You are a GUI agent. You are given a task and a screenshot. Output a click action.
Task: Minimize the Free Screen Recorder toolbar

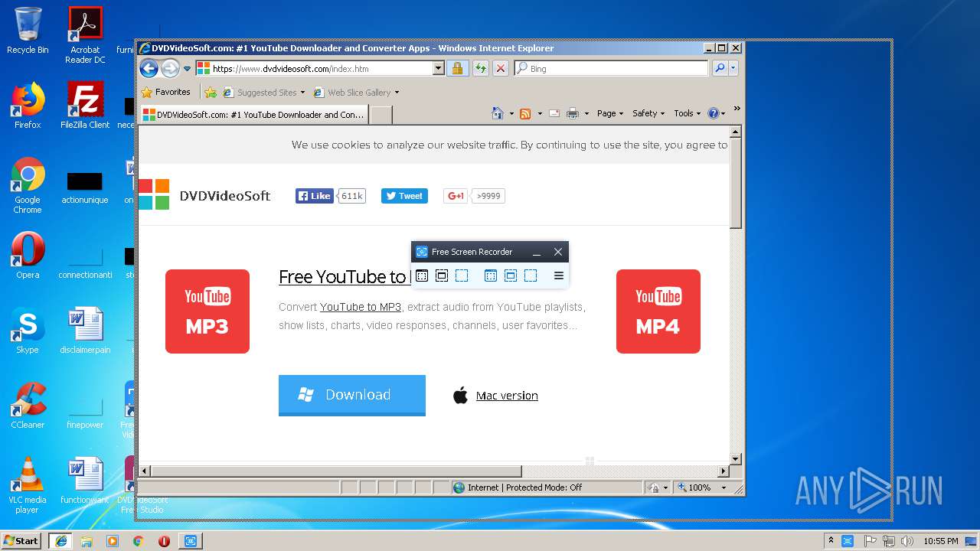click(x=537, y=252)
